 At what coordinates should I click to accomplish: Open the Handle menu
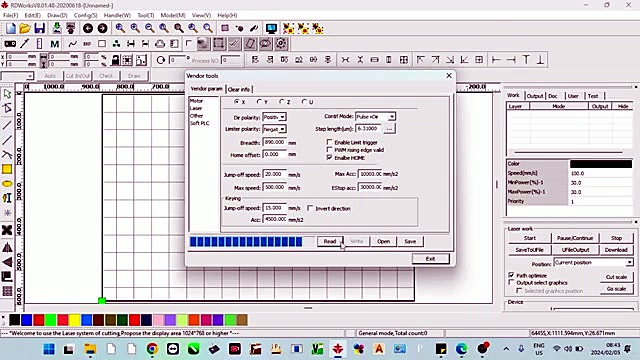tap(117, 15)
